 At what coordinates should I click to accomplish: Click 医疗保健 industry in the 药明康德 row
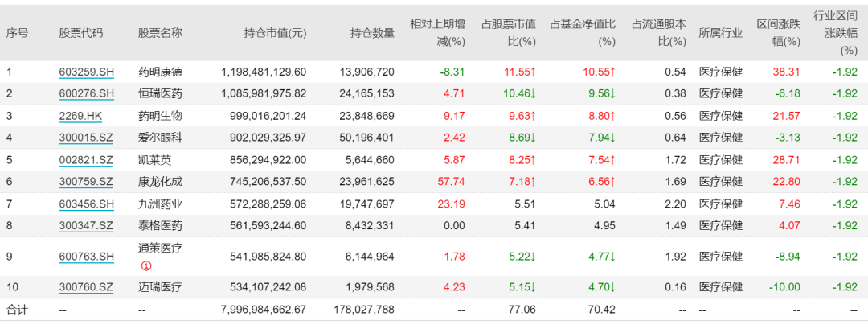click(x=721, y=72)
